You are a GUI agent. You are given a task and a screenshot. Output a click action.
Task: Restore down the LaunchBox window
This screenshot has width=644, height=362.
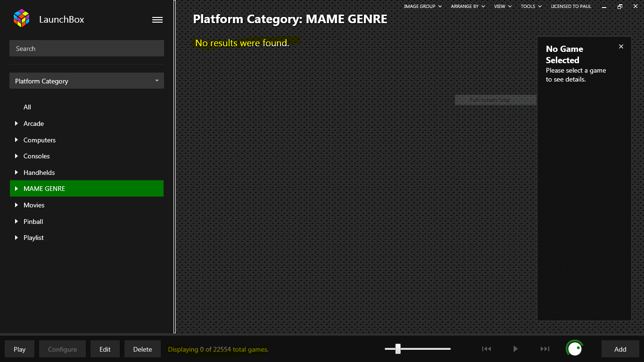pyautogui.click(x=620, y=7)
